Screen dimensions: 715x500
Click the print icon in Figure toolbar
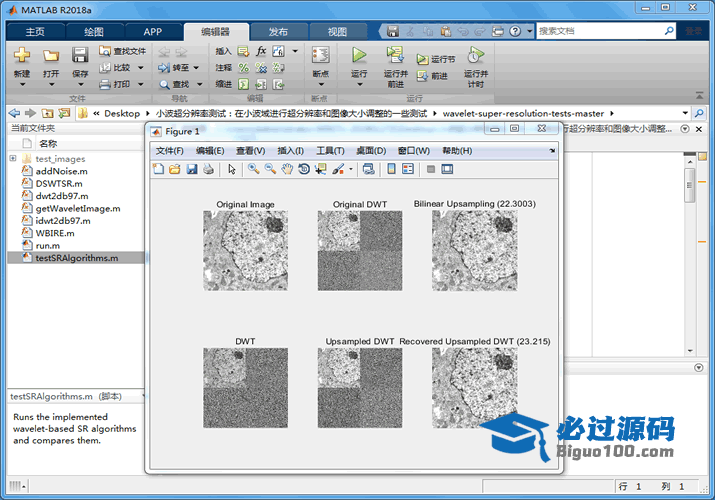208,169
